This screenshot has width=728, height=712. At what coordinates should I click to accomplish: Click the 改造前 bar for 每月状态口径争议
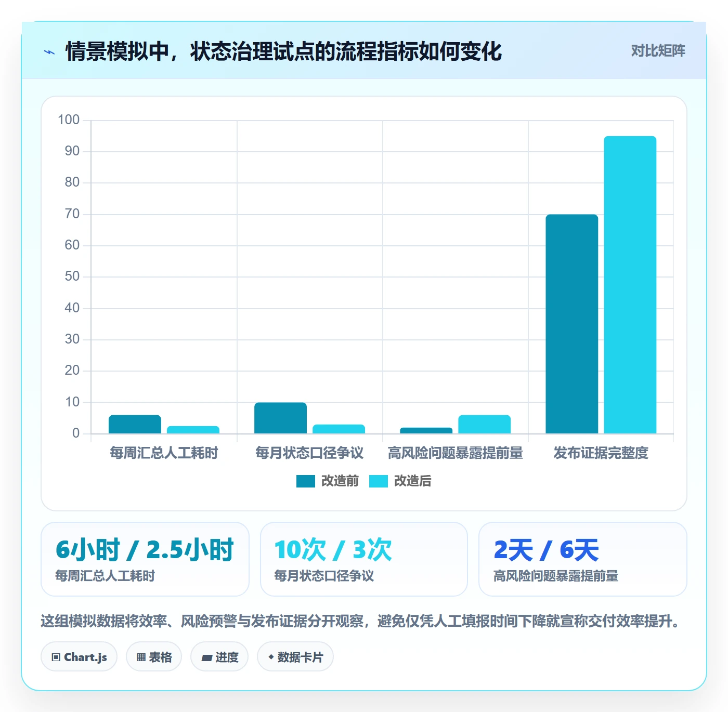(x=280, y=418)
